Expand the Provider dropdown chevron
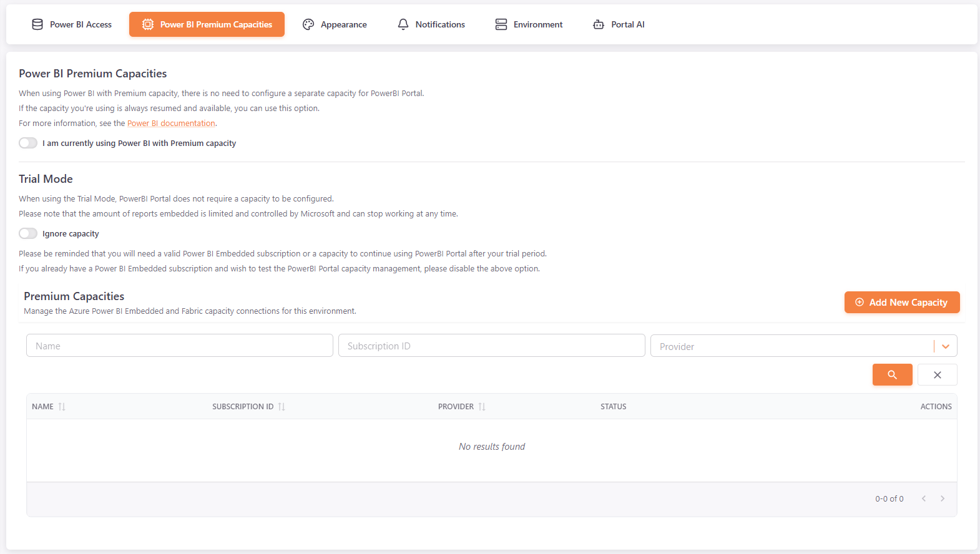 [x=946, y=346]
